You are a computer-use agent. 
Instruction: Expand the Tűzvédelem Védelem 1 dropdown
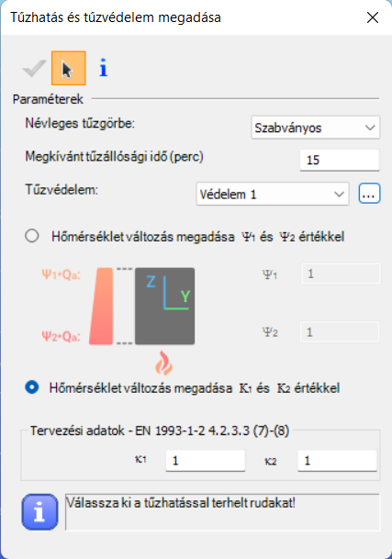(x=273, y=194)
